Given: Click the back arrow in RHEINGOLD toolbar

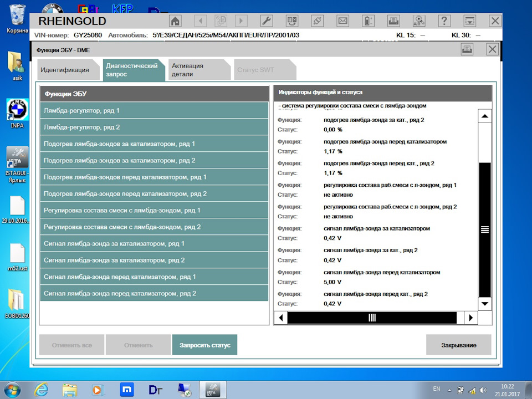Looking at the screenshot, I should click(201, 21).
